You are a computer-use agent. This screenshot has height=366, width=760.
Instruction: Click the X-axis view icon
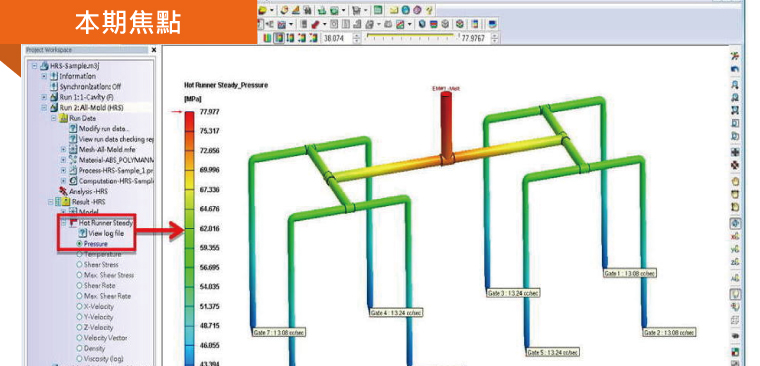[735, 237]
